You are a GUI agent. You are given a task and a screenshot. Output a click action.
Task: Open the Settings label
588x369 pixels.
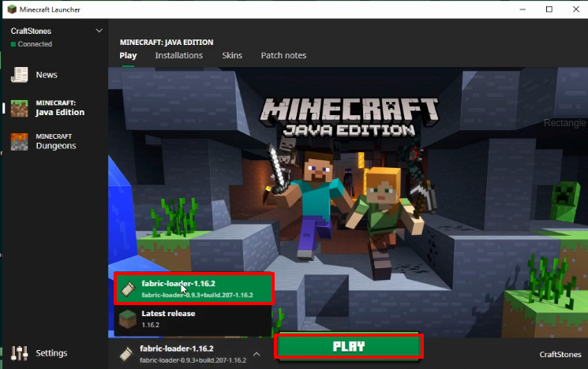click(x=51, y=353)
